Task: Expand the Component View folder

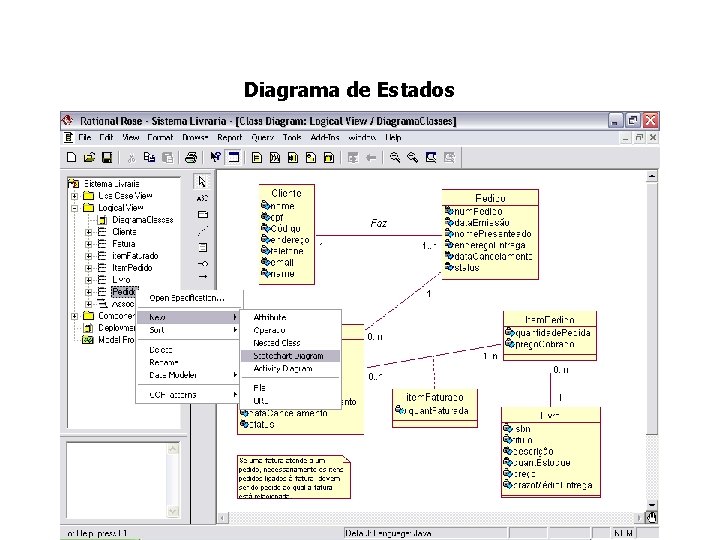Action: click(74, 316)
